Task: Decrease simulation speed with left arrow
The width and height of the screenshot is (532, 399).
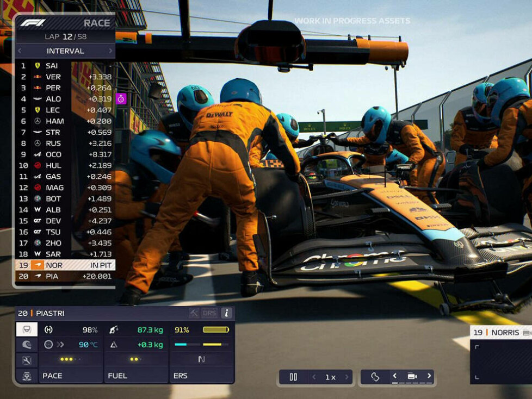Action: [314, 377]
